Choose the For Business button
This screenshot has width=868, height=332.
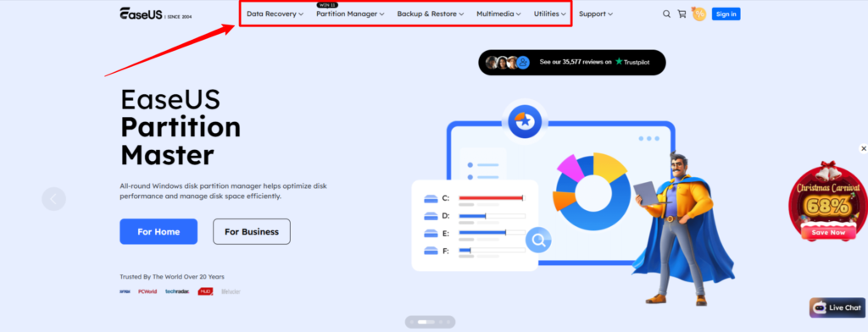(x=251, y=232)
